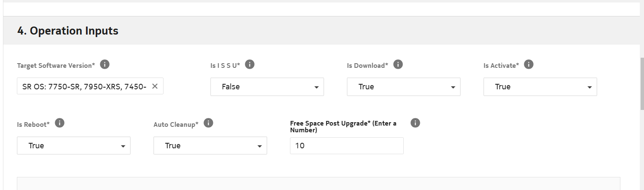Click the Operation Inputs section header
644x190 pixels.
click(x=68, y=31)
